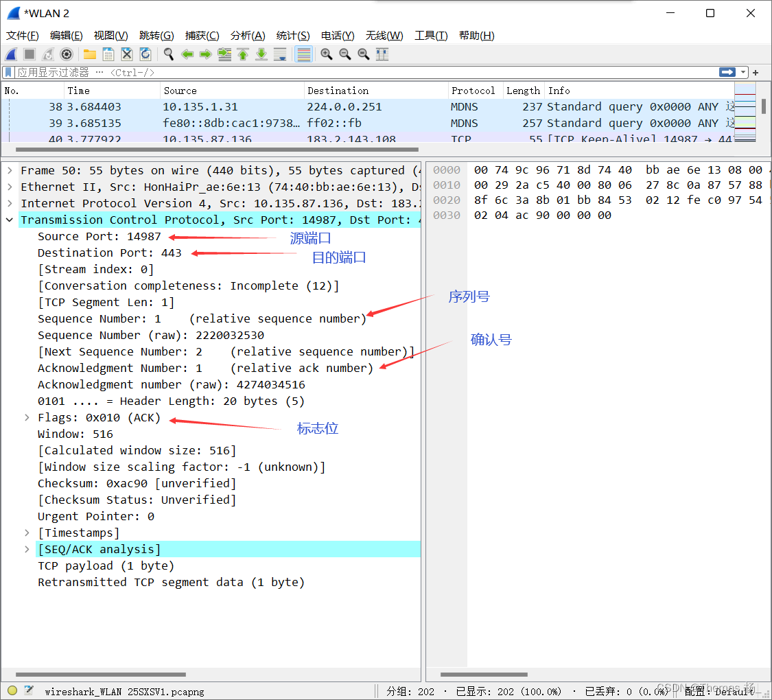Open 无线(W) menu
Viewport: 772px width, 700px height.
[384, 36]
